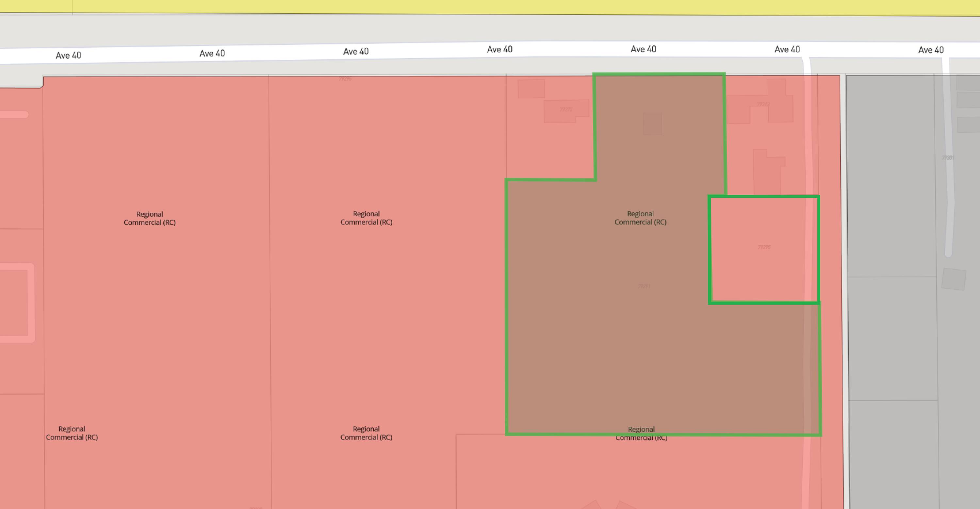Click the building footprint labeled 79275
This screenshot has width=980, height=509.
[566, 110]
